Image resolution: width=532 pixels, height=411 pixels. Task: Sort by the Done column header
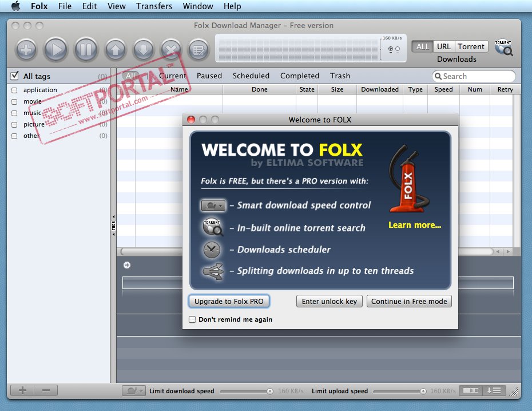click(259, 89)
